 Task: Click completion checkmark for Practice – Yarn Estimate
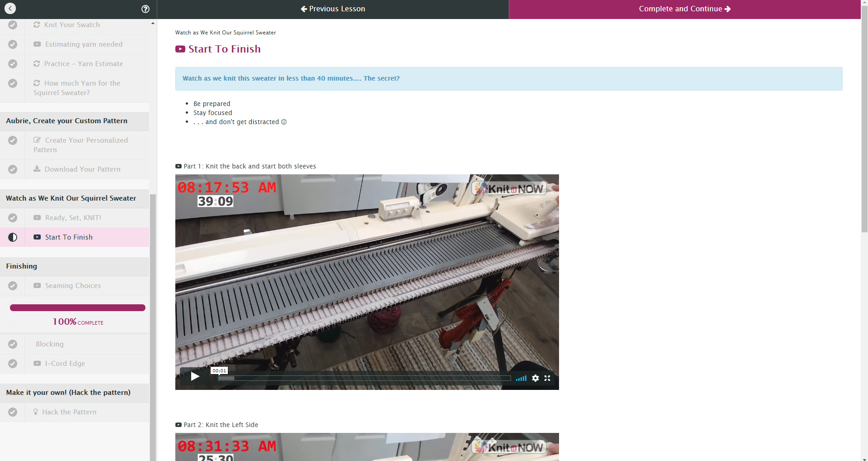tap(13, 64)
